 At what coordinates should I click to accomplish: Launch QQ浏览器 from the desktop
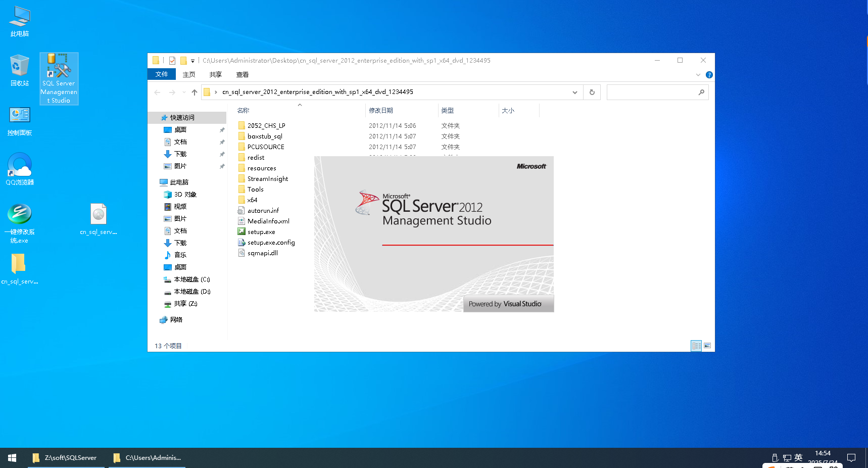point(20,169)
